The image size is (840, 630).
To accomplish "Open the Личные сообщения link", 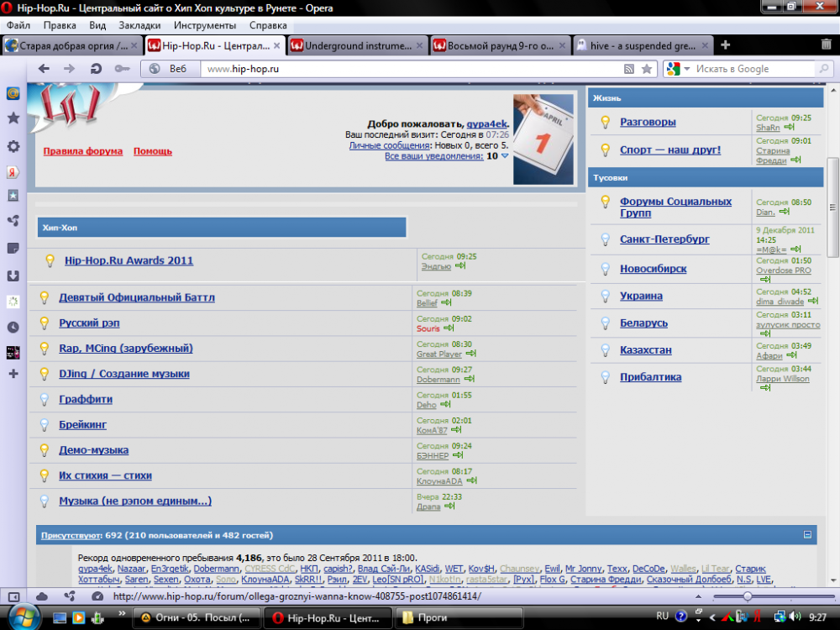I will tap(390, 145).
